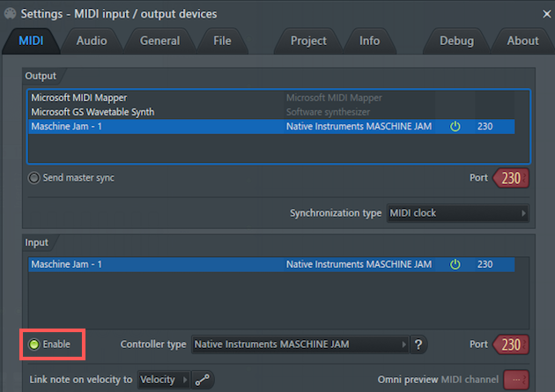Click the output Port 230 value box

[x=511, y=178]
